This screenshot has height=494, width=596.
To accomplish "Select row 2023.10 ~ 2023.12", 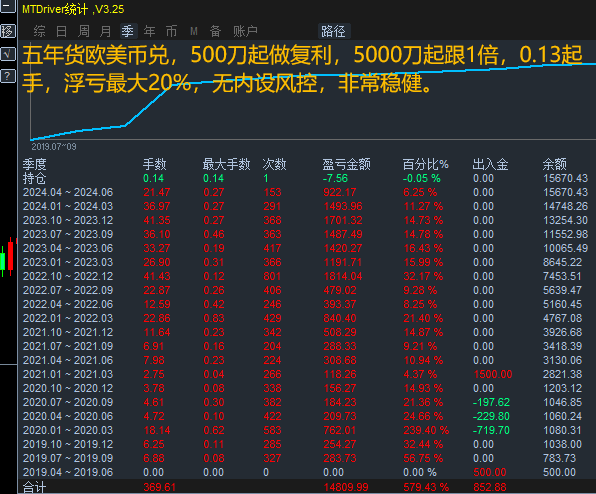I will [x=306, y=220].
